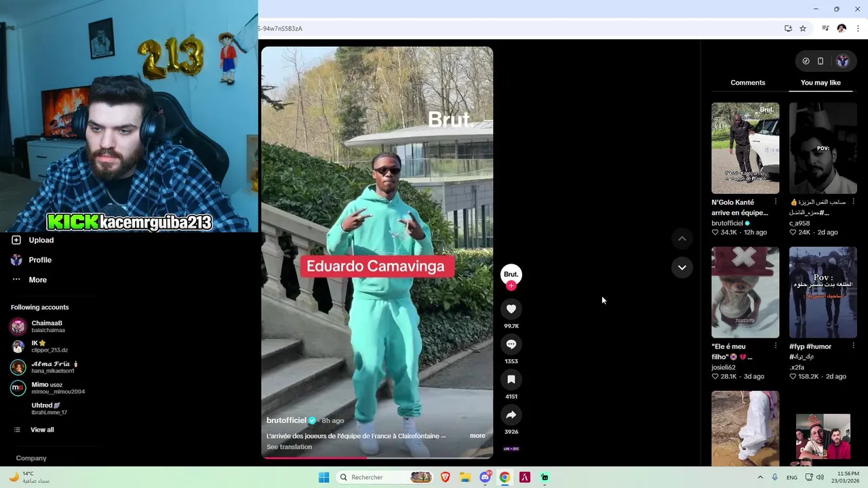Image resolution: width=868 pixels, height=488 pixels.
Task: Share the video with the arrow icon
Action: [511, 415]
